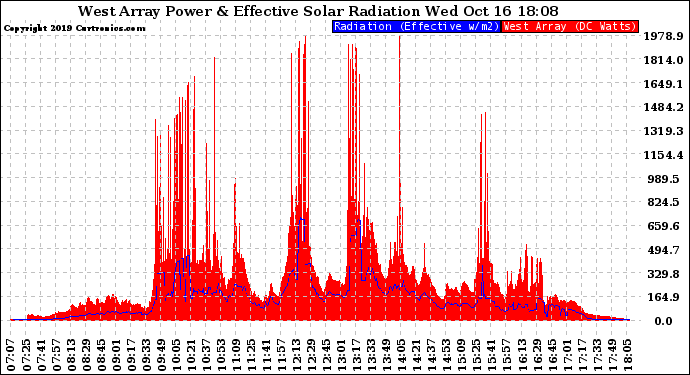Click the 11:09 time axis label

(x=236, y=355)
